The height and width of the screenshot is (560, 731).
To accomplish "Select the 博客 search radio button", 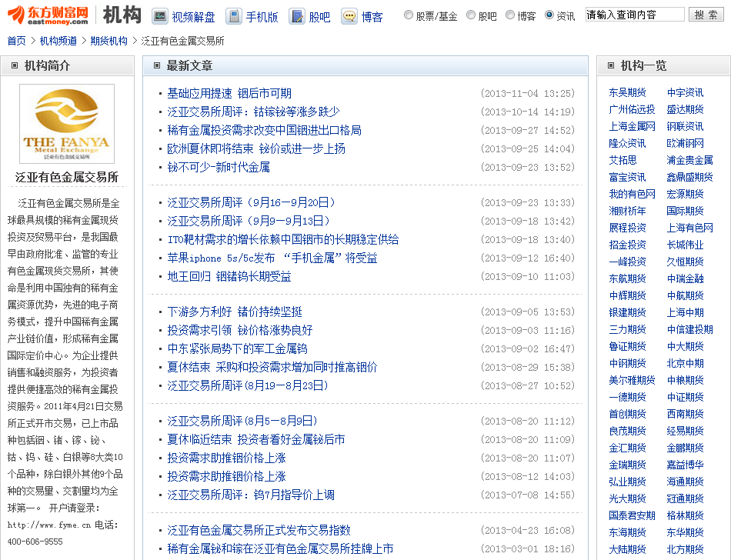I will point(510,15).
